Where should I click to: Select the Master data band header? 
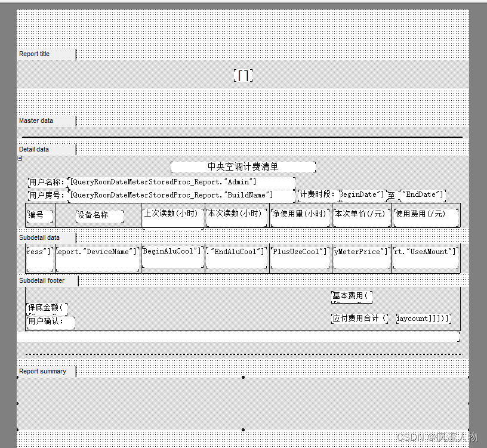click(36, 121)
